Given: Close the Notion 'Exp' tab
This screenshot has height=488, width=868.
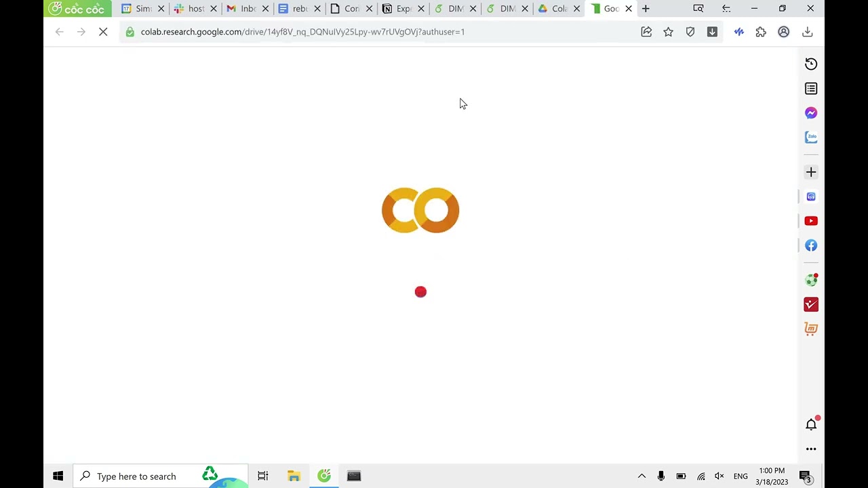Looking at the screenshot, I should [421, 9].
